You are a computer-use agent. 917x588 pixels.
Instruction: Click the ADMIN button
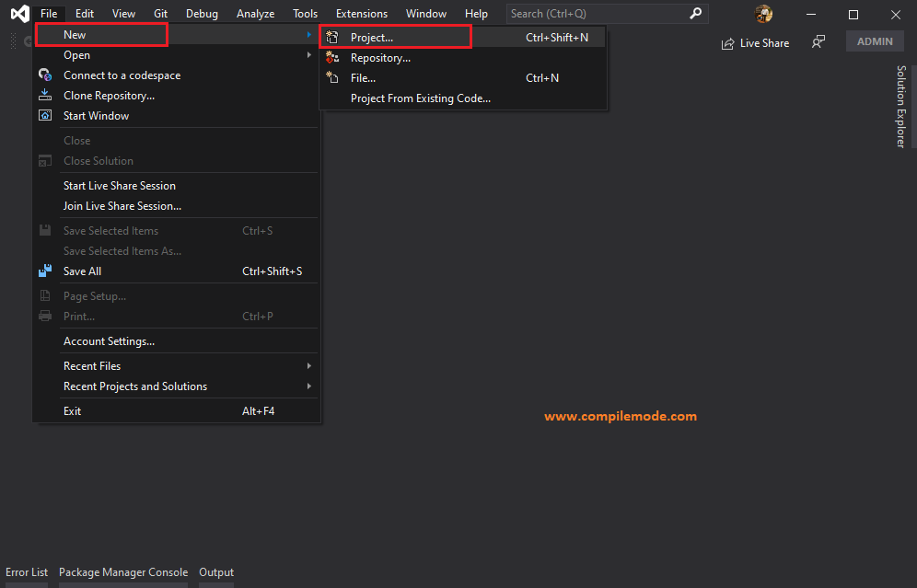(x=874, y=40)
